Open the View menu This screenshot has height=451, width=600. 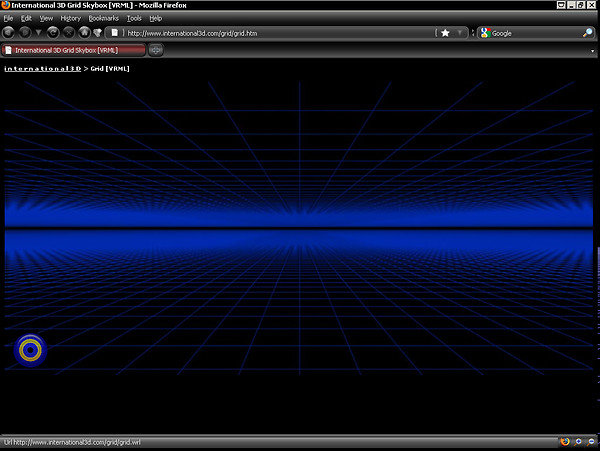[x=46, y=18]
